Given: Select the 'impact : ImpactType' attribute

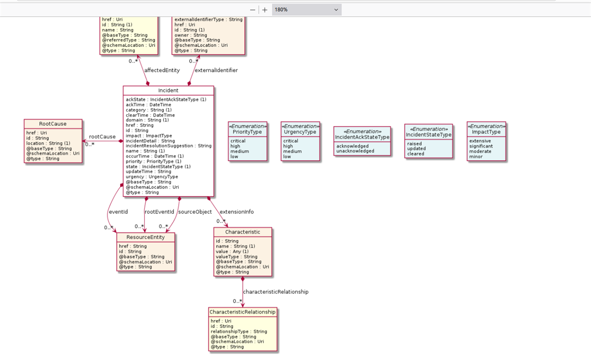Looking at the screenshot, I should tap(149, 136).
